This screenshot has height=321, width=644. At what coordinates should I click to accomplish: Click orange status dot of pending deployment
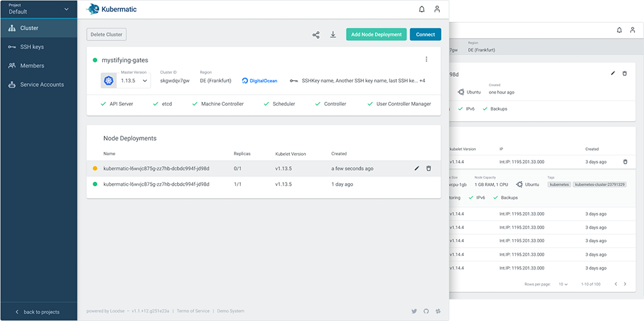coord(95,168)
